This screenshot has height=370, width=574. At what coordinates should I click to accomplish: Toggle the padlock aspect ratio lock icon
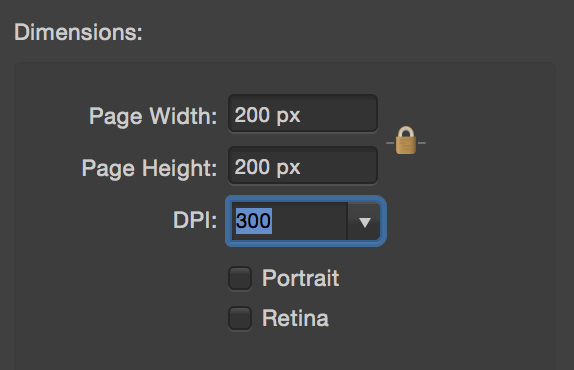406,141
